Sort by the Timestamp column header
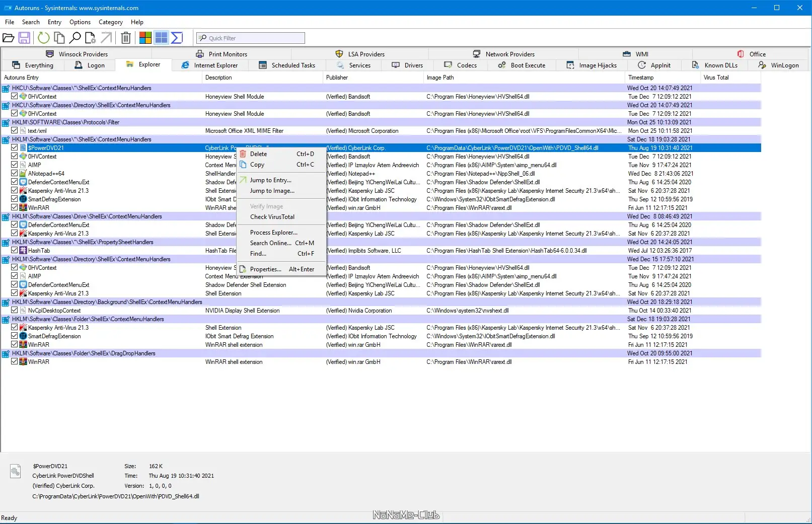 (x=662, y=78)
